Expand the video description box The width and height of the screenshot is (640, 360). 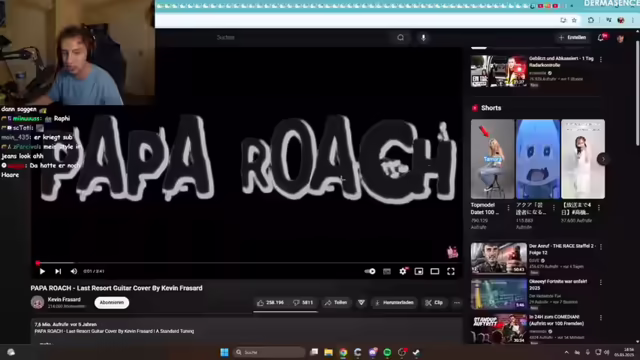click(x=247, y=331)
